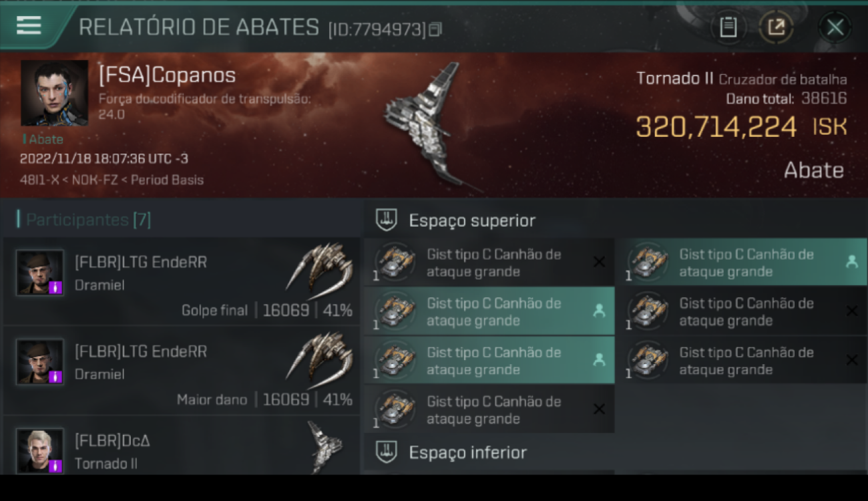Open DcΔ participant portrait

pyautogui.click(x=40, y=450)
